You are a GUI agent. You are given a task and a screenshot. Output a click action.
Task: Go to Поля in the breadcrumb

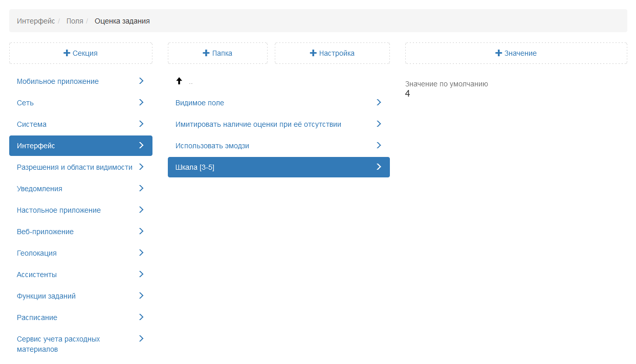75,21
